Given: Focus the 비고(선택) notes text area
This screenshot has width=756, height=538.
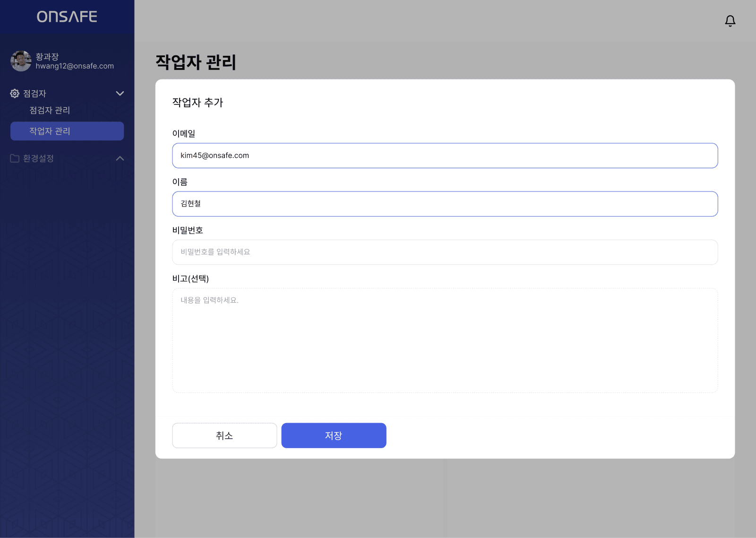Looking at the screenshot, I should click(445, 340).
